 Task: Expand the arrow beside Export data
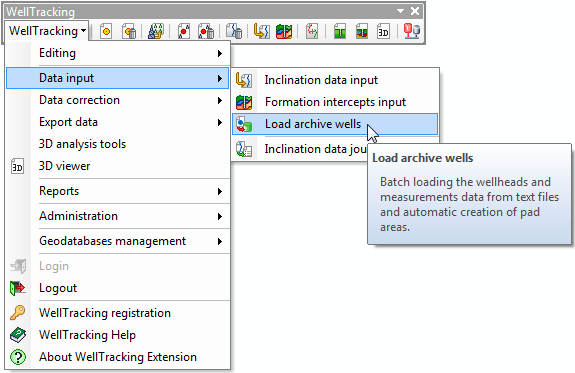tap(220, 122)
